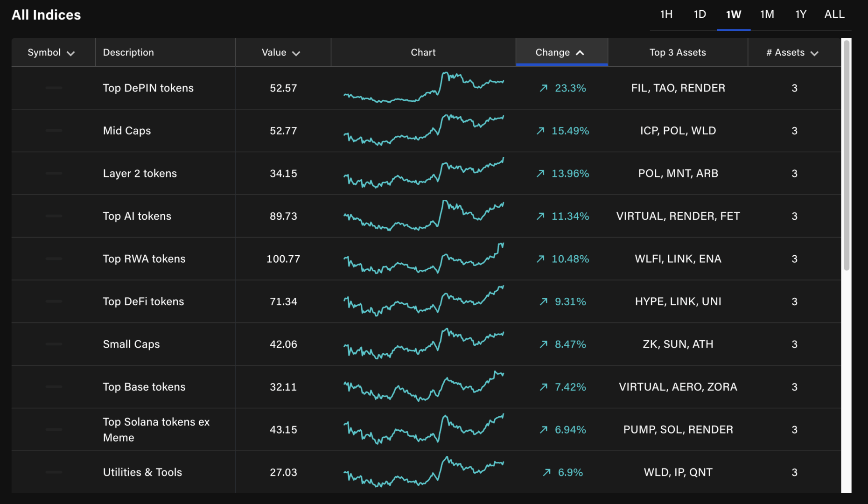Toggle the Change column sort direction

[x=580, y=53]
